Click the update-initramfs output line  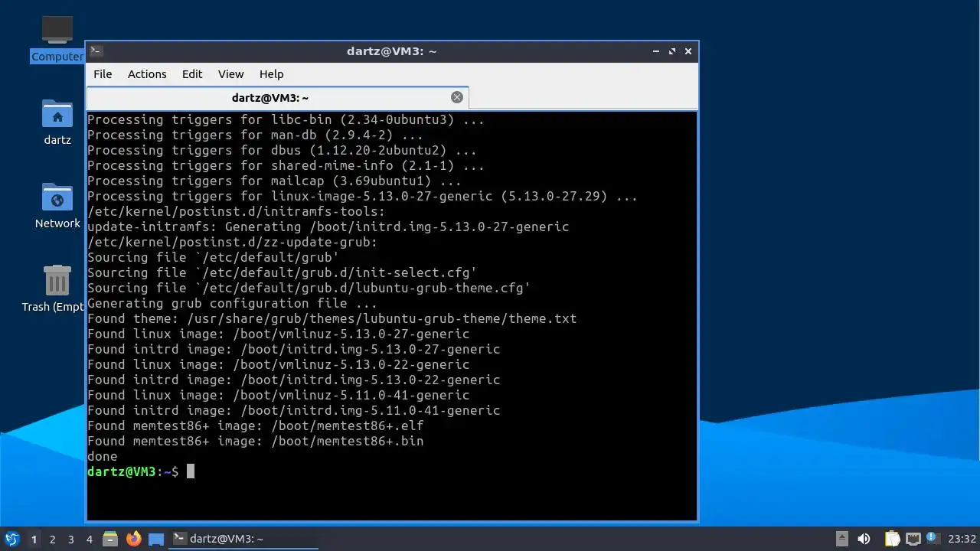(x=328, y=227)
